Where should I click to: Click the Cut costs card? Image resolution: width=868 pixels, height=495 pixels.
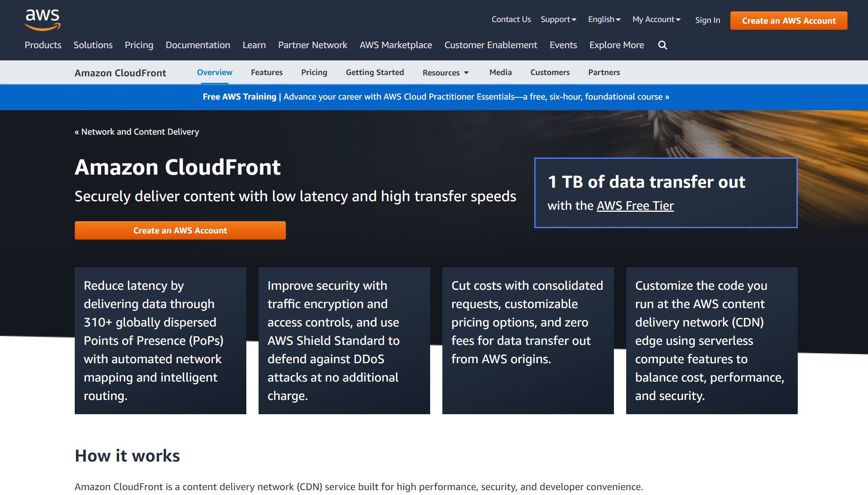click(528, 341)
